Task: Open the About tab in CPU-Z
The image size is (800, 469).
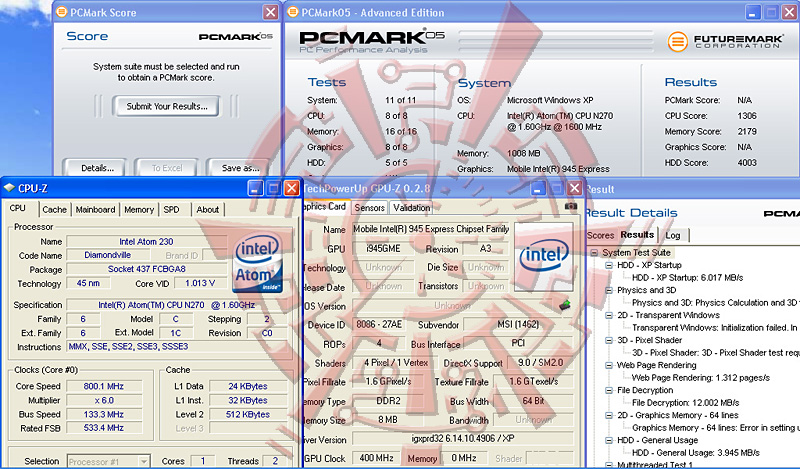Action: click(x=208, y=210)
